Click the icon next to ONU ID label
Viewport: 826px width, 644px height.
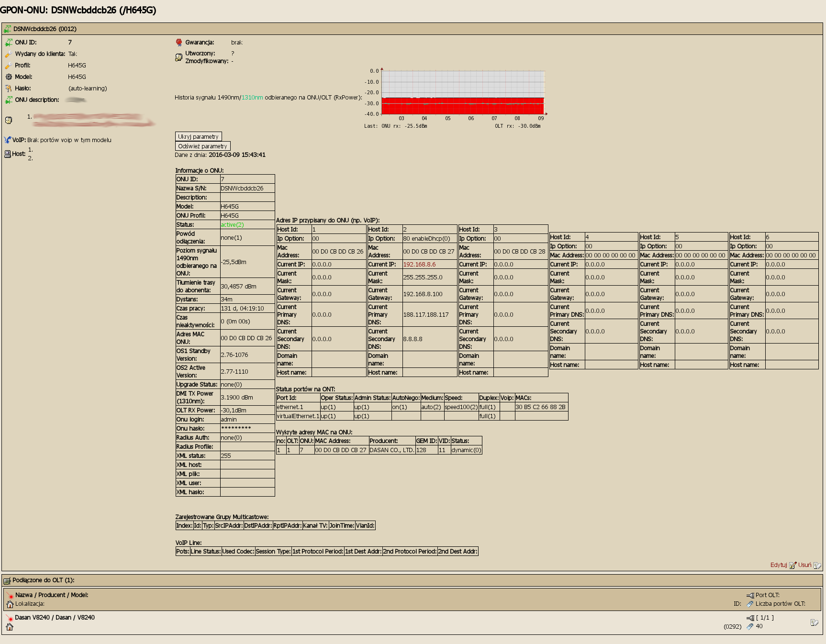[9, 43]
